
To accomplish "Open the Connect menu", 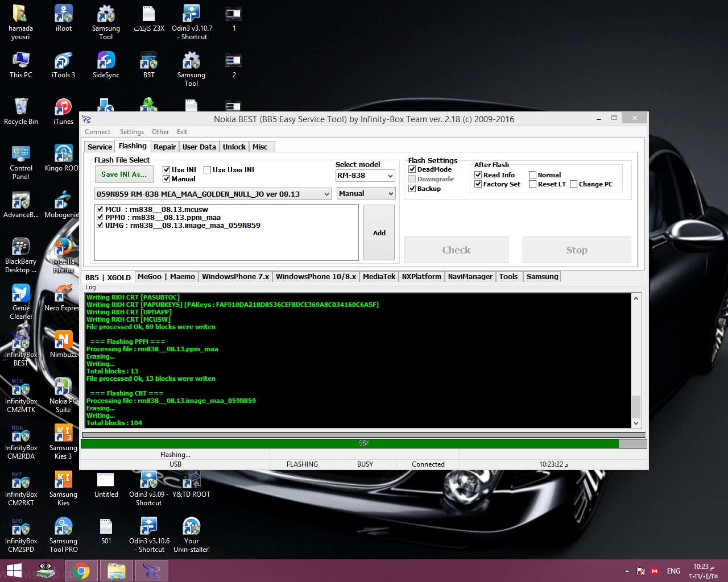I will tap(97, 132).
